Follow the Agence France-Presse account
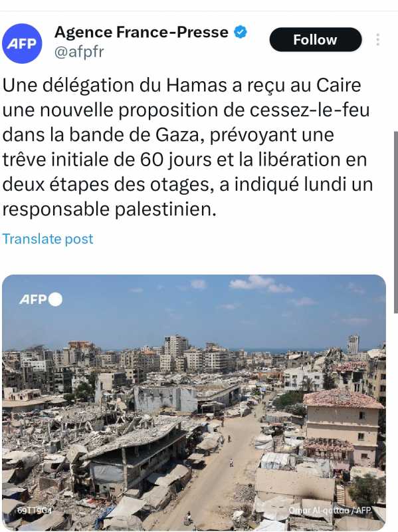 (x=316, y=40)
